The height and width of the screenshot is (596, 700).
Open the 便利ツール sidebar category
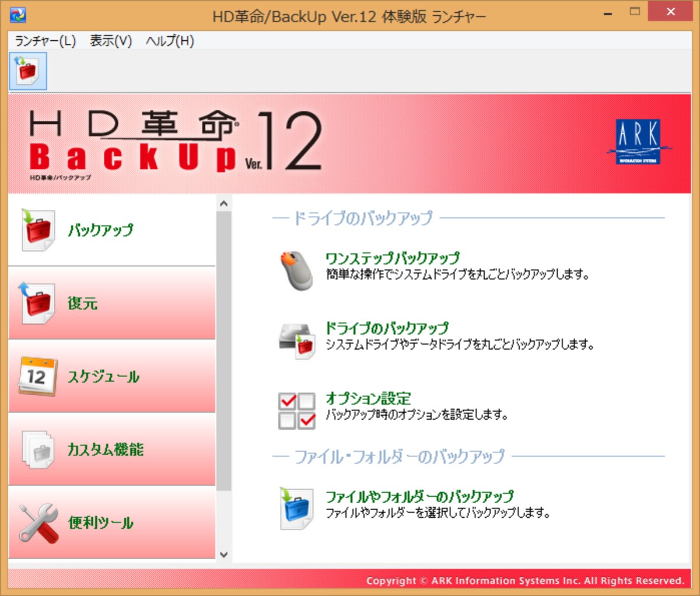(112, 523)
